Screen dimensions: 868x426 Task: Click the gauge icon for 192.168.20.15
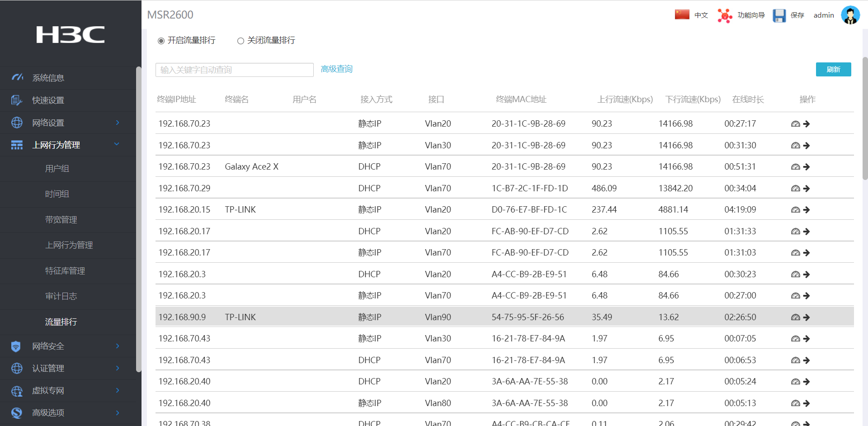796,210
